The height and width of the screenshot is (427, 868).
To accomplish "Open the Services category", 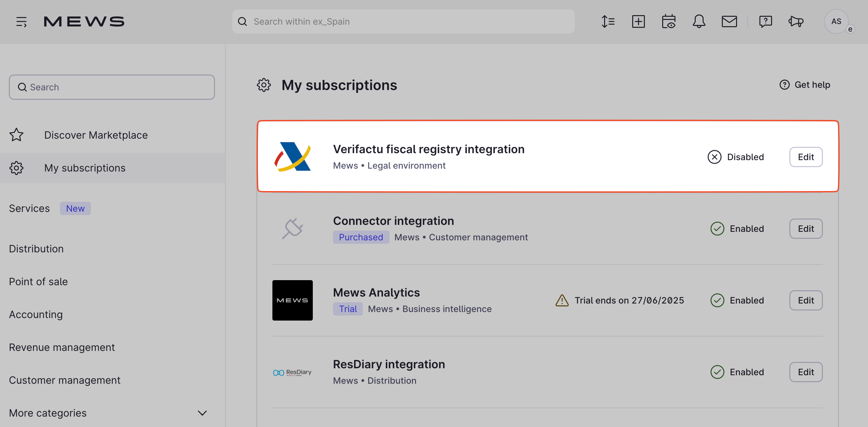I will tap(29, 208).
